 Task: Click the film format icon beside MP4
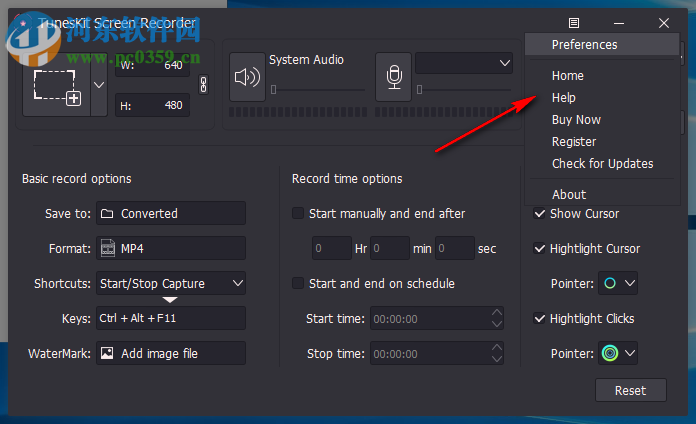click(107, 248)
